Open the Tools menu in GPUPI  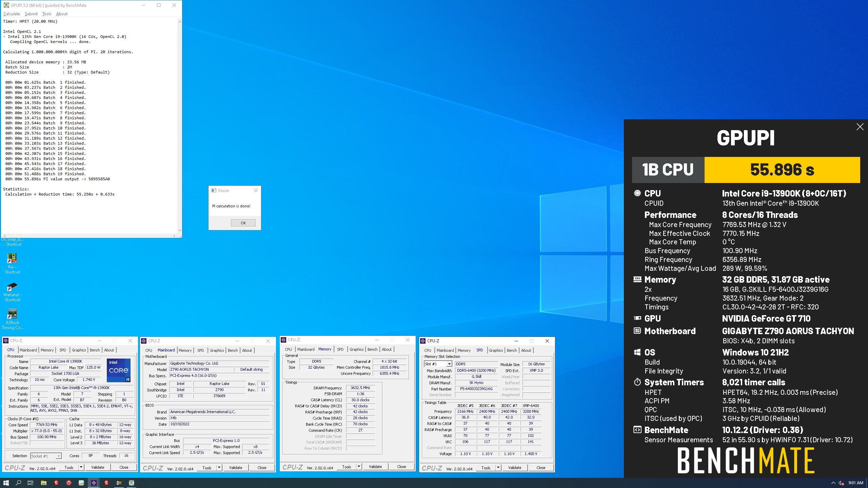tap(47, 14)
